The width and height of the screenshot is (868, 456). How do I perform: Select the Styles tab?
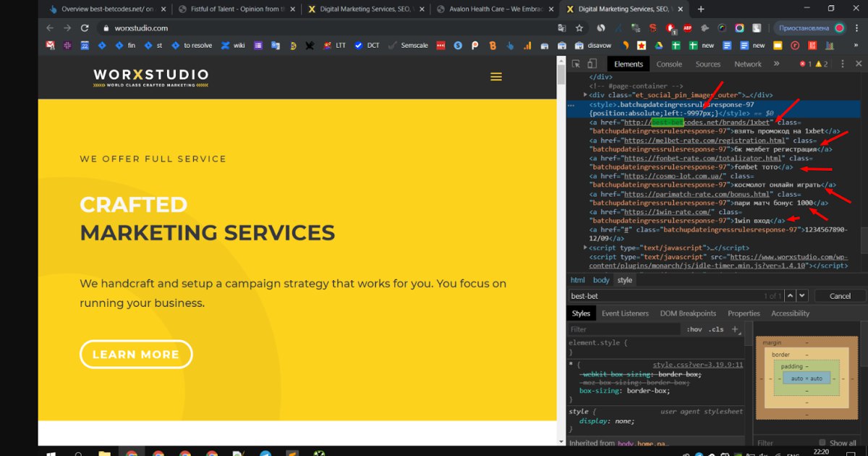point(581,313)
